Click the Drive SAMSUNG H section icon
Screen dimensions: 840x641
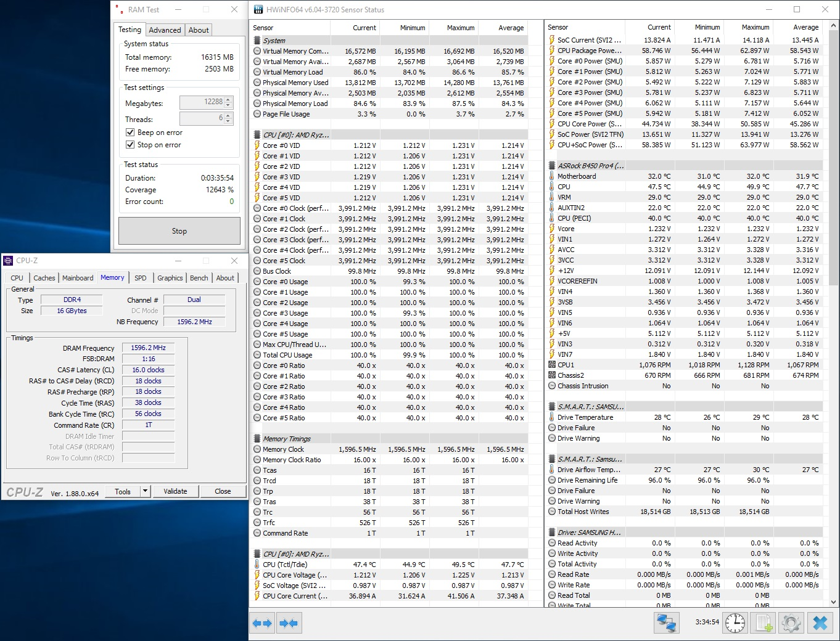[x=552, y=533]
